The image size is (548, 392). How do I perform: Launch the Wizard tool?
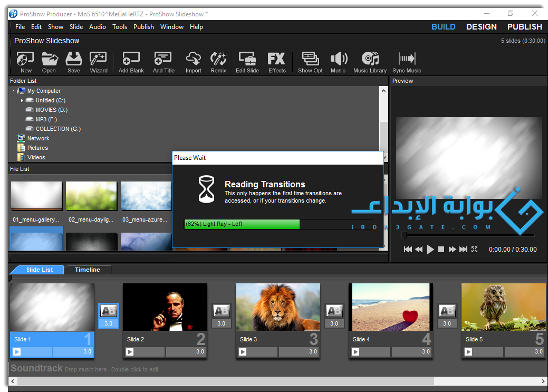[x=99, y=62]
